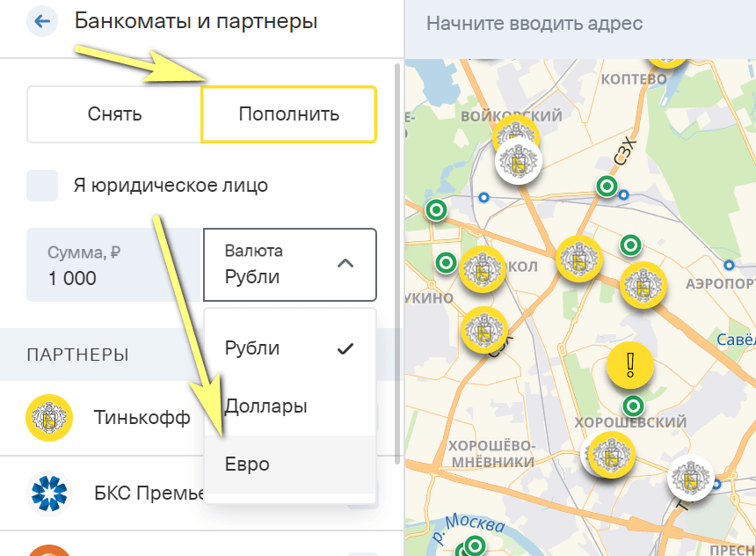Click the yellow Tinkoff marker near Аэропорт
Viewport: 756px width, 556px height.
pyautogui.click(x=643, y=285)
